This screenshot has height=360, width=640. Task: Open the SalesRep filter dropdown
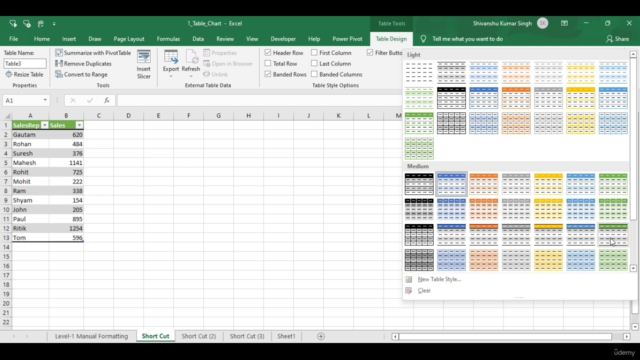pos(44,125)
